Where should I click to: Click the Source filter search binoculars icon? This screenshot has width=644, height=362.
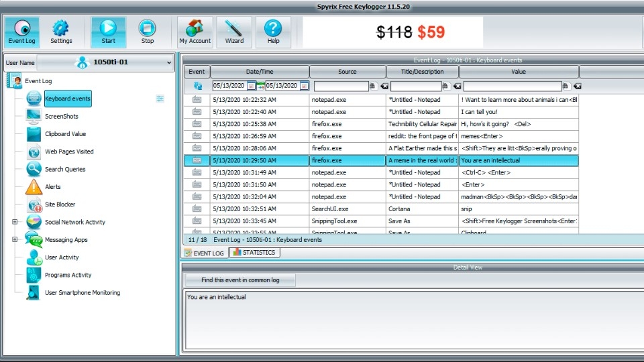point(372,86)
